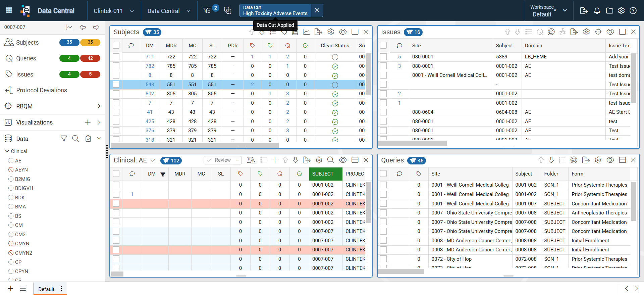Remove the High Toxicity Adverse Events data cut
The image size is (644, 295).
click(x=317, y=10)
